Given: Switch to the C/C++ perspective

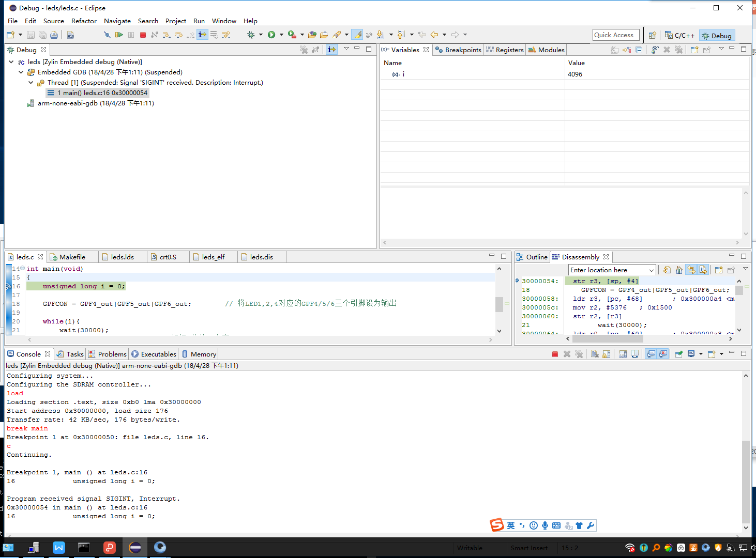Looking at the screenshot, I should point(679,36).
